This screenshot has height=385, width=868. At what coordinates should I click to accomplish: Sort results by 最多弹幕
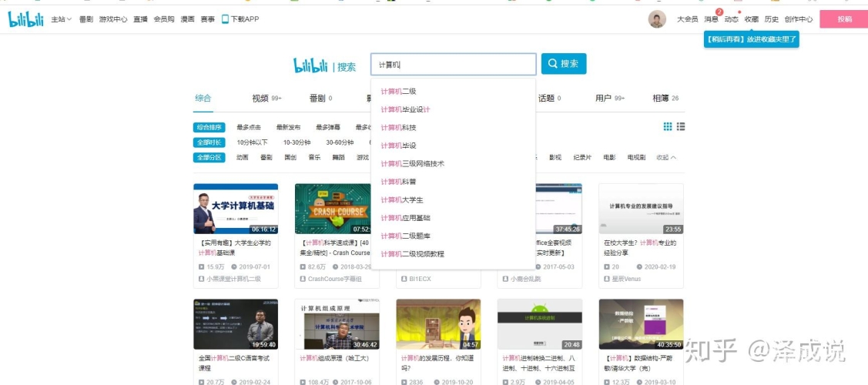point(328,127)
